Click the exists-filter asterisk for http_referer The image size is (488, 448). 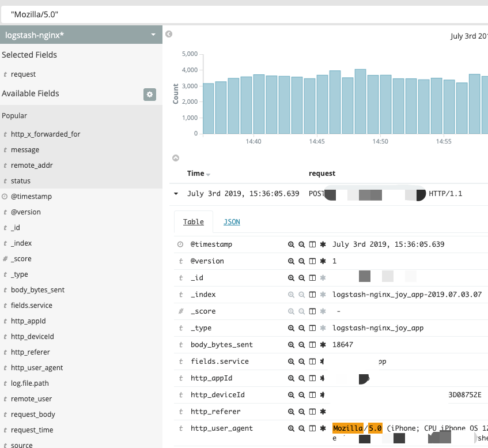(x=323, y=412)
